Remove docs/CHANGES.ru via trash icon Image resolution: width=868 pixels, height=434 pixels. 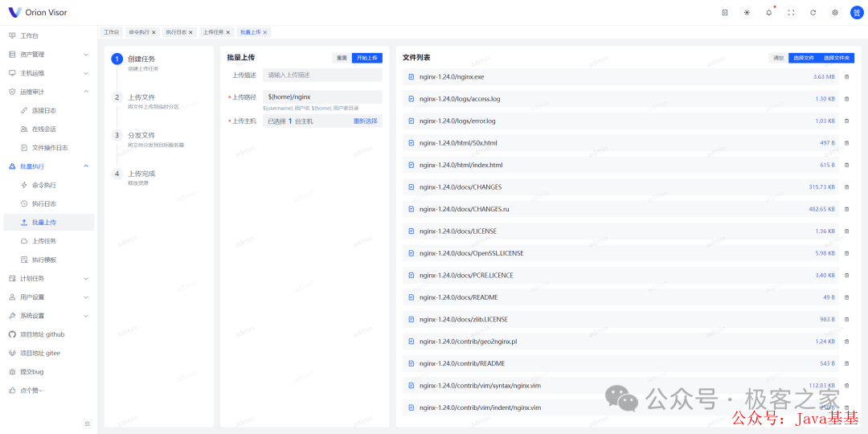click(846, 209)
